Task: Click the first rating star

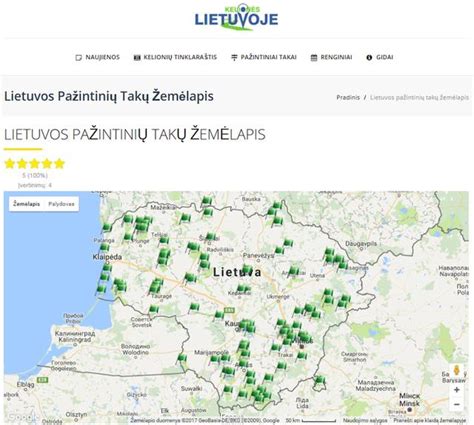Action: 10,164
